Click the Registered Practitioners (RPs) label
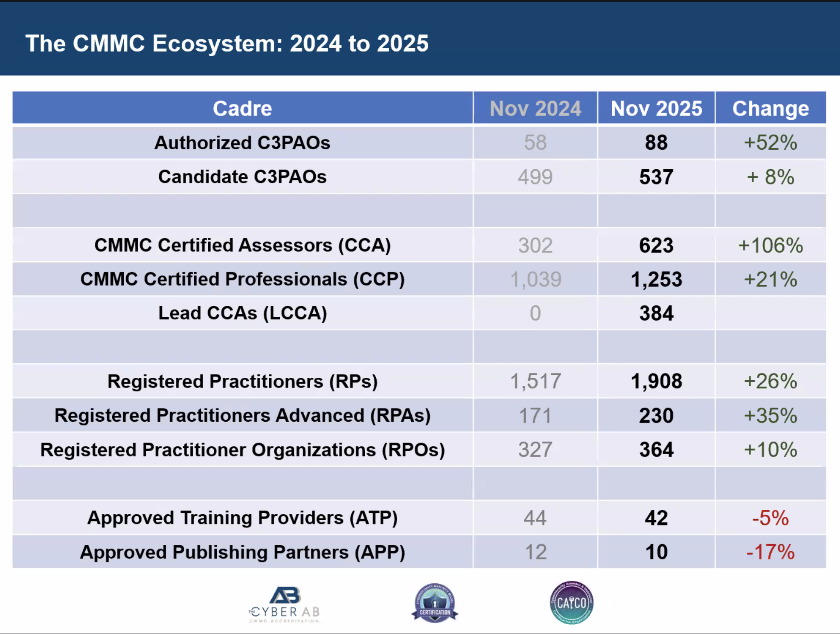 pos(242,382)
